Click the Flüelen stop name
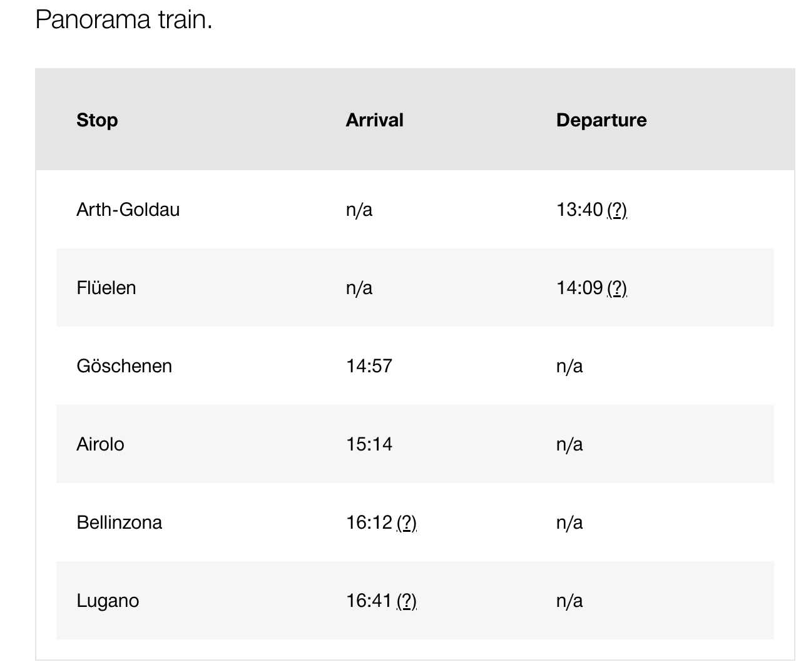This screenshot has width=806, height=672. point(106,288)
